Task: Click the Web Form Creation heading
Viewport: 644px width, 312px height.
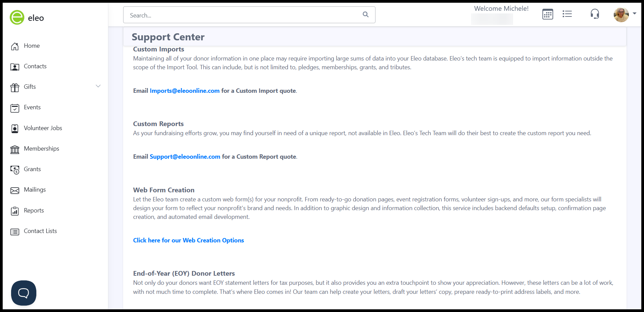Action: click(164, 190)
